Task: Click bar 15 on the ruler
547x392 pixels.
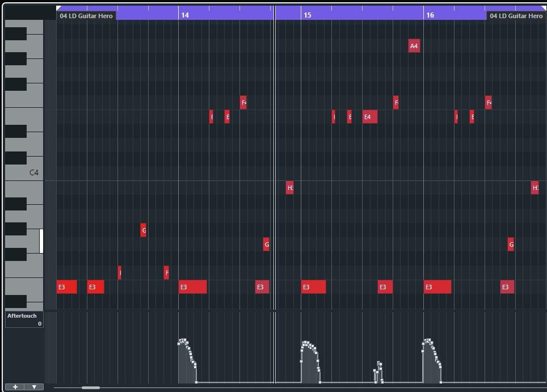Action: pos(307,15)
